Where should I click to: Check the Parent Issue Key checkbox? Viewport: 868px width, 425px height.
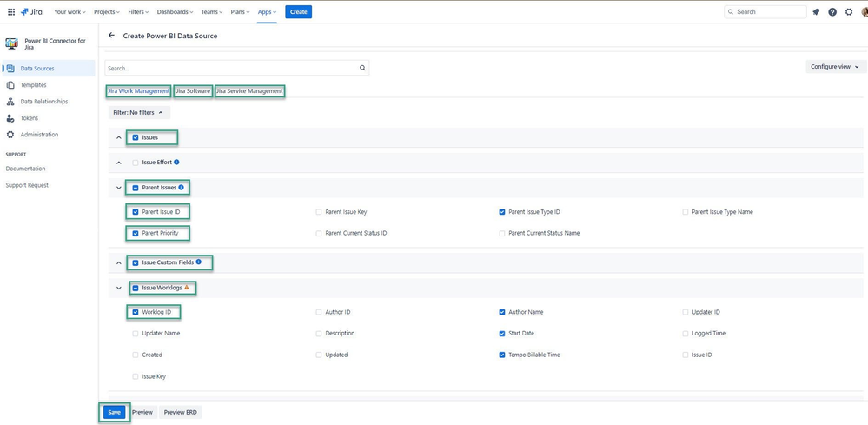coord(318,212)
